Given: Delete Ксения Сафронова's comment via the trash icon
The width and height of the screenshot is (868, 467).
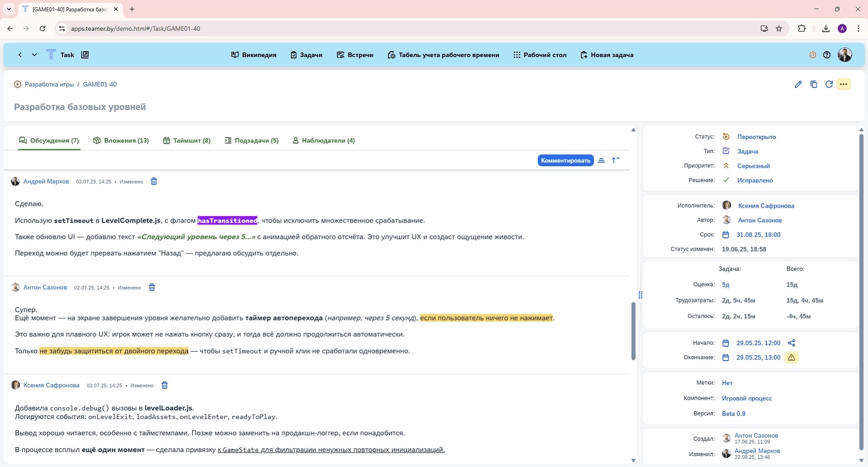Looking at the screenshot, I should [x=165, y=385].
